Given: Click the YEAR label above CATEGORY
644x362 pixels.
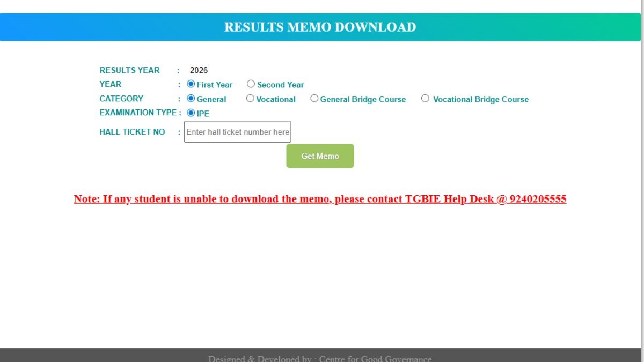Looking at the screenshot, I should 111,84.
